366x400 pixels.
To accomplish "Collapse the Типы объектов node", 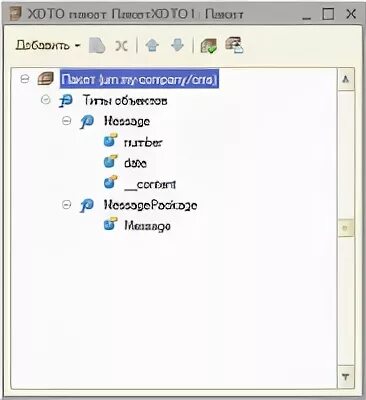I will tap(46, 100).
